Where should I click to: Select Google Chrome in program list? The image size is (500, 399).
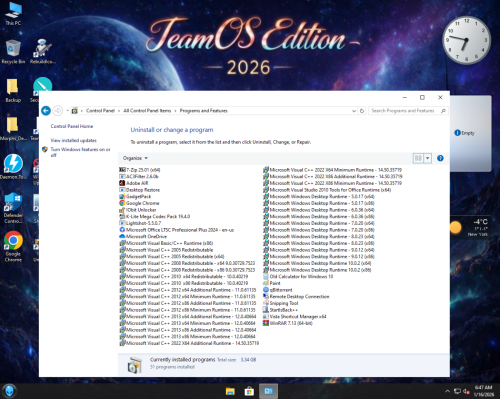click(x=139, y=203)
